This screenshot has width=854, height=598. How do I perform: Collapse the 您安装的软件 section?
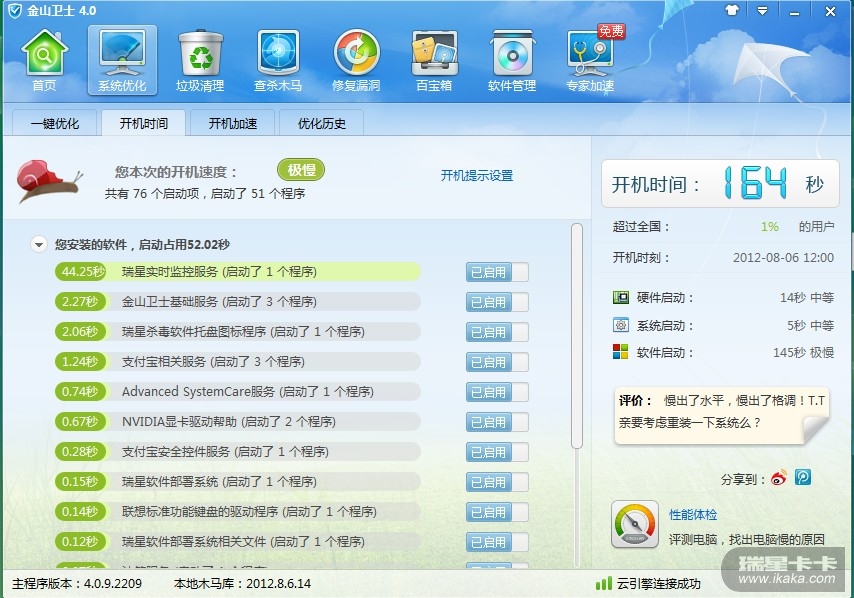39,245
